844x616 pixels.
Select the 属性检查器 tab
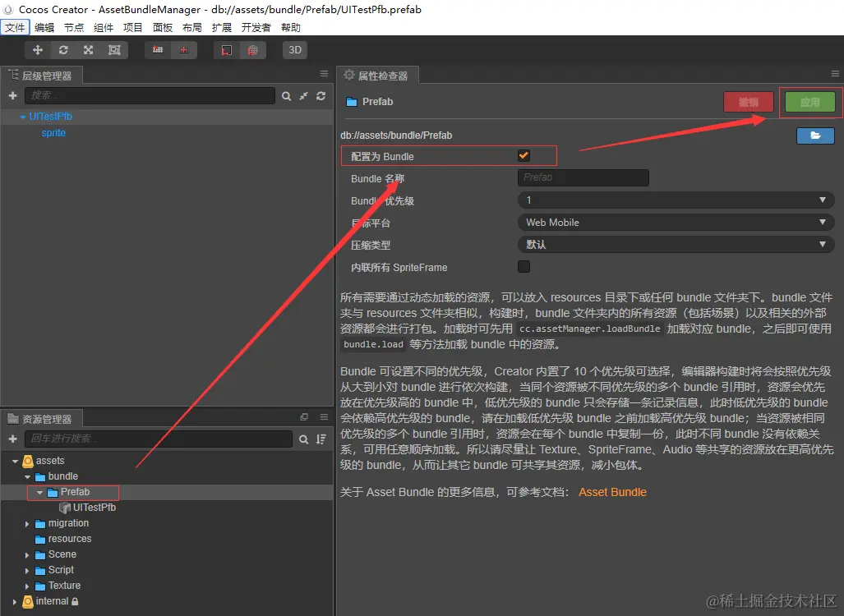377,76
